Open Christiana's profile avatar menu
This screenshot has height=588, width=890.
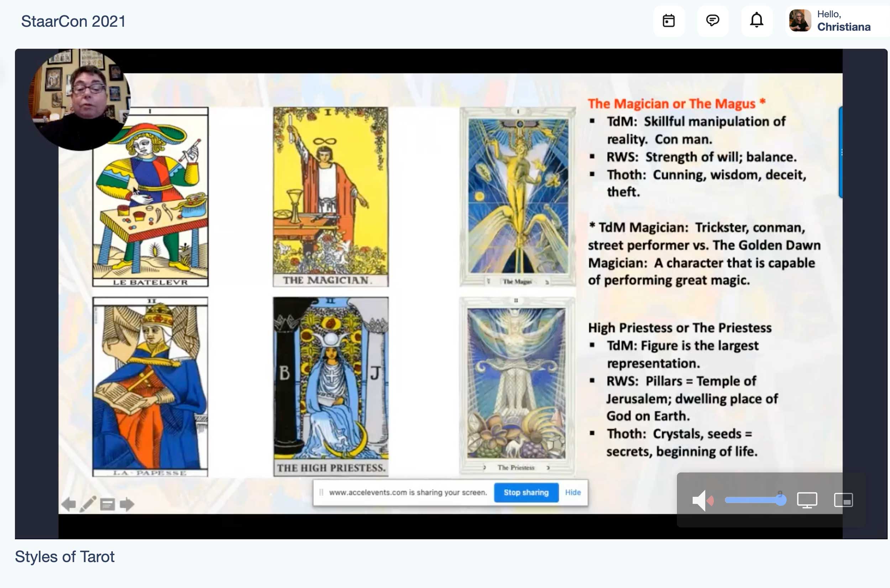point(800,21)
